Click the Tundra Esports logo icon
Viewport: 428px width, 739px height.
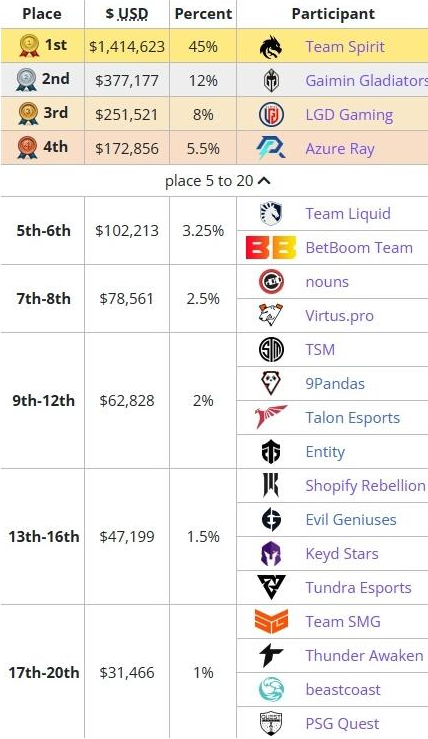coord(271,587)
